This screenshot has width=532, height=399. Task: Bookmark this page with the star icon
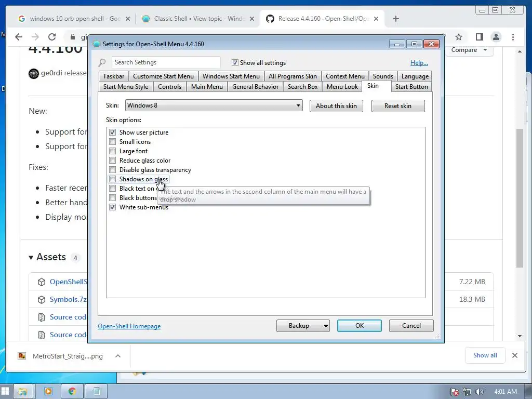coord(459,37)
